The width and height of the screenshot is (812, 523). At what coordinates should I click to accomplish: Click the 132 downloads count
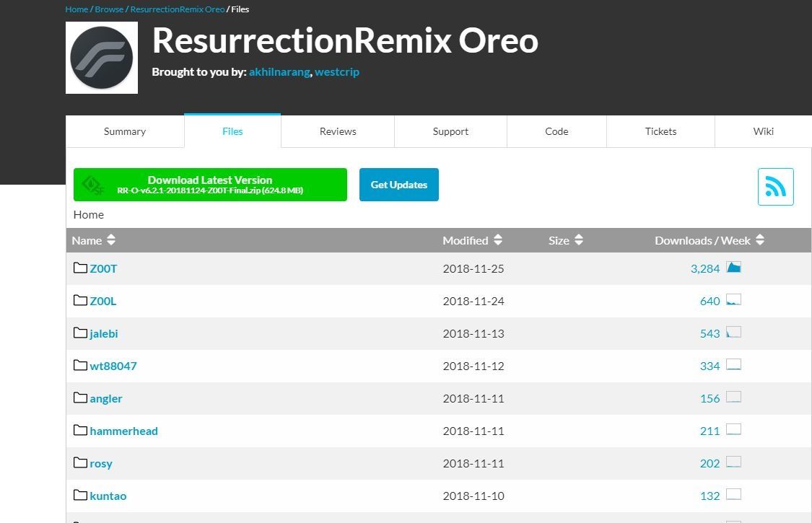pos(710,496)
